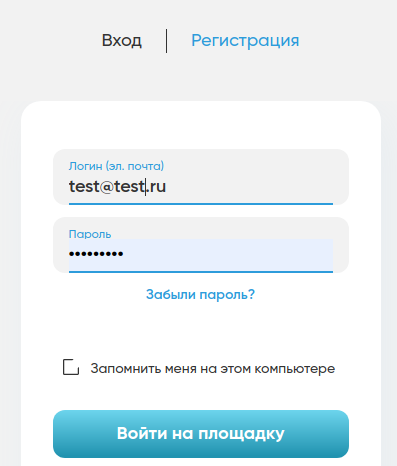Open the Регистрация tab
This screenshot has width=397, height=466.
click(245, 41)
